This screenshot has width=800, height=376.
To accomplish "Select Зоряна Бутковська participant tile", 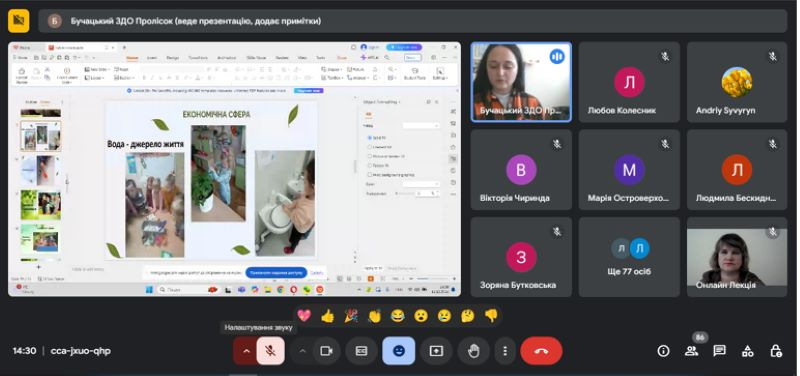I will pos(521,257).
